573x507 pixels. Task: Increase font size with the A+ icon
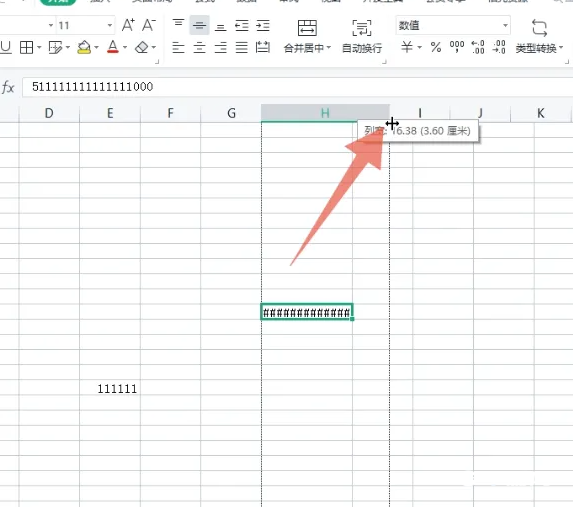pyautogui.click(x=128, y=25)
